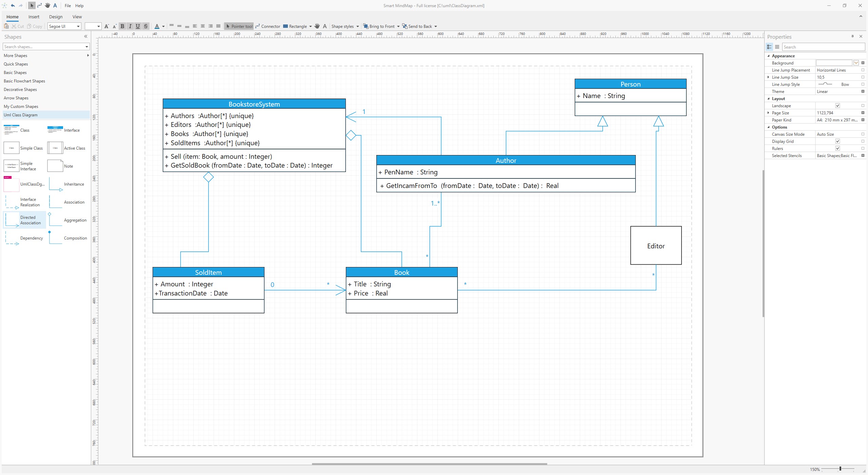Switch Properties panel to list view icon

click(776, 47)
